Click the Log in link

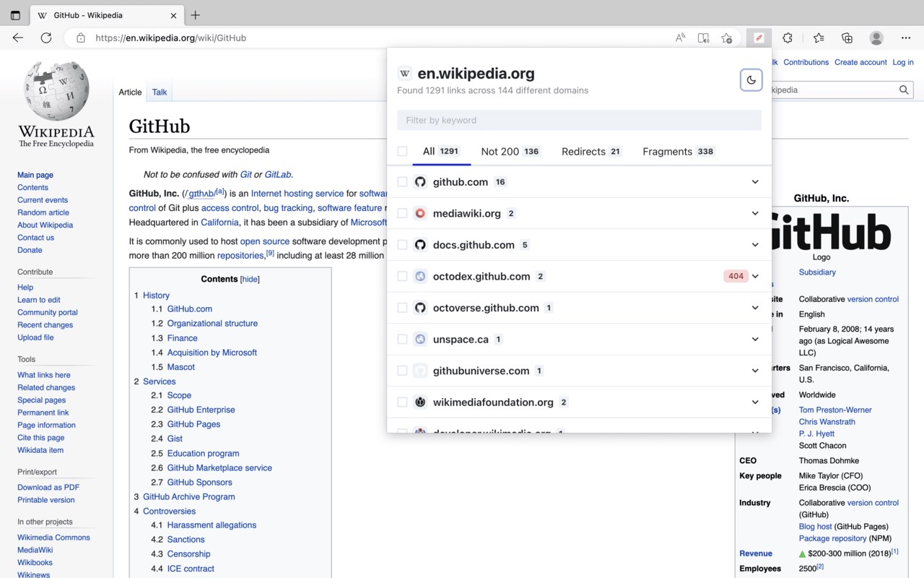click(903, 62)
